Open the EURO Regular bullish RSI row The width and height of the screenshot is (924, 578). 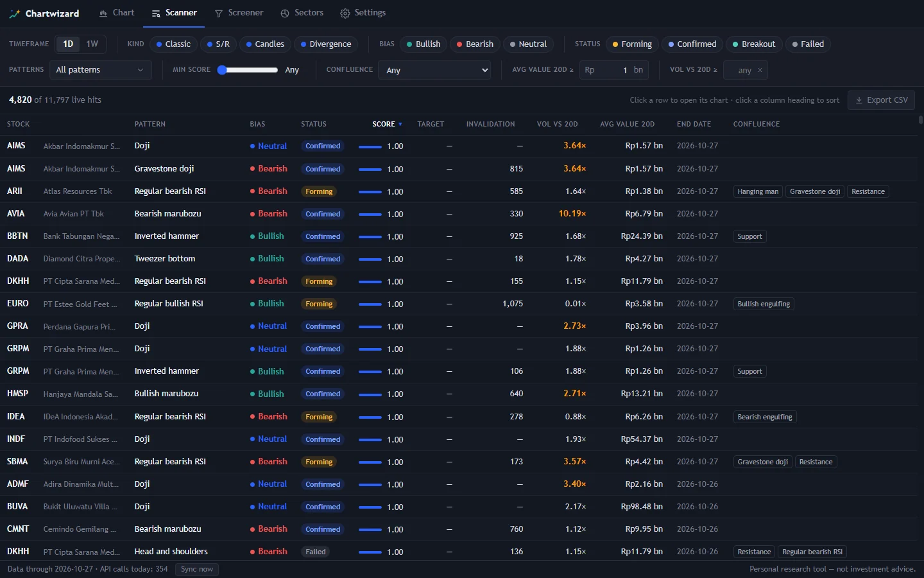459,304
